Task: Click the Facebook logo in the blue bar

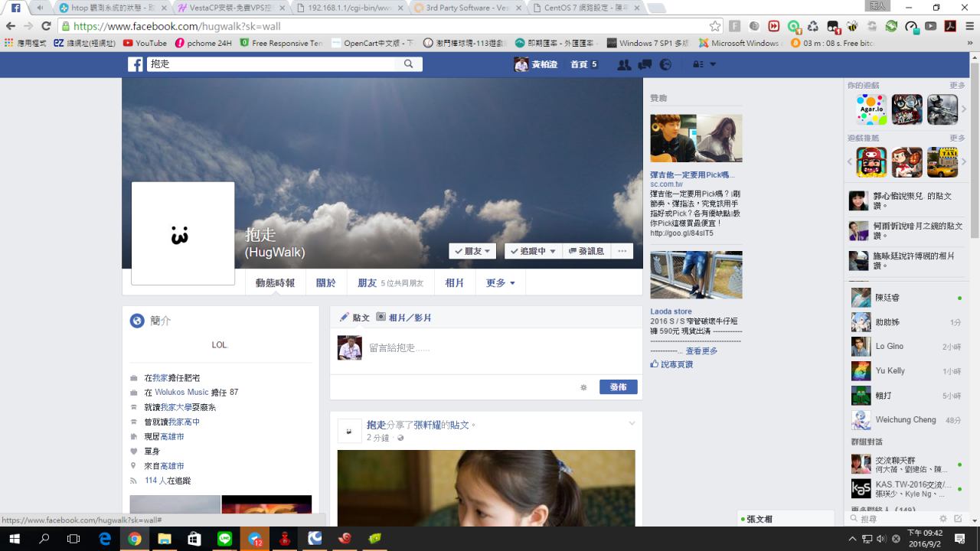Action: 136,64
